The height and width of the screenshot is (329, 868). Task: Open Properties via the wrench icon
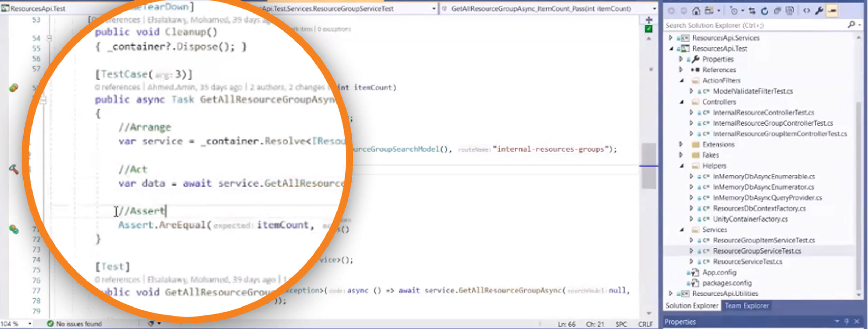819,10
